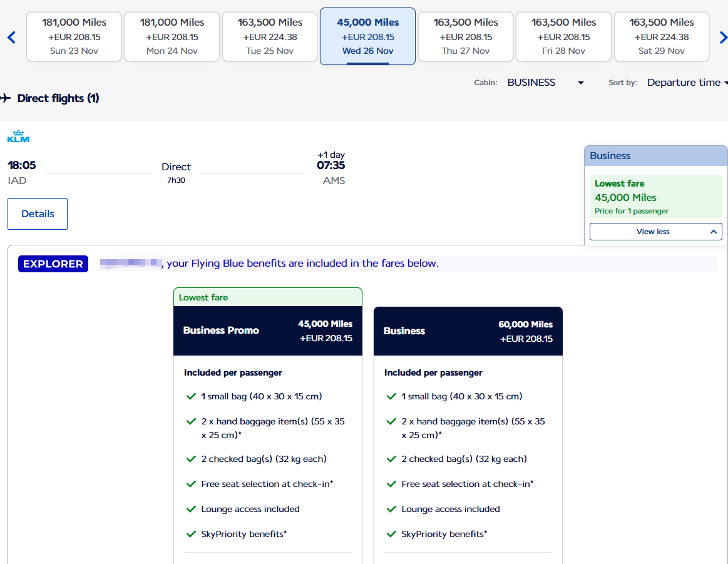
Task: Click the airplane icon beside Direct flights
Action: [6, 98]
